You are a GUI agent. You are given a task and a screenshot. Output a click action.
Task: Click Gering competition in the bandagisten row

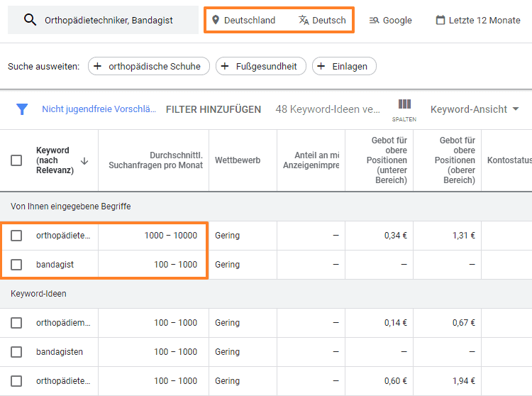pos(227,352)
